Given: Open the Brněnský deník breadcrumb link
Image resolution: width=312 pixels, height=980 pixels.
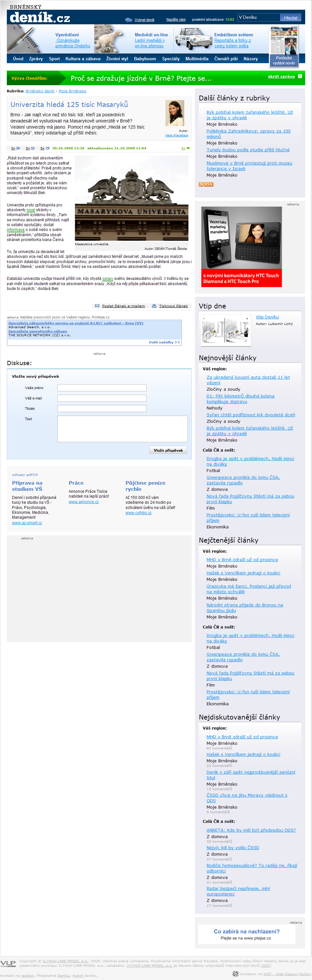Looking at the screenshot, I should 40,91.
